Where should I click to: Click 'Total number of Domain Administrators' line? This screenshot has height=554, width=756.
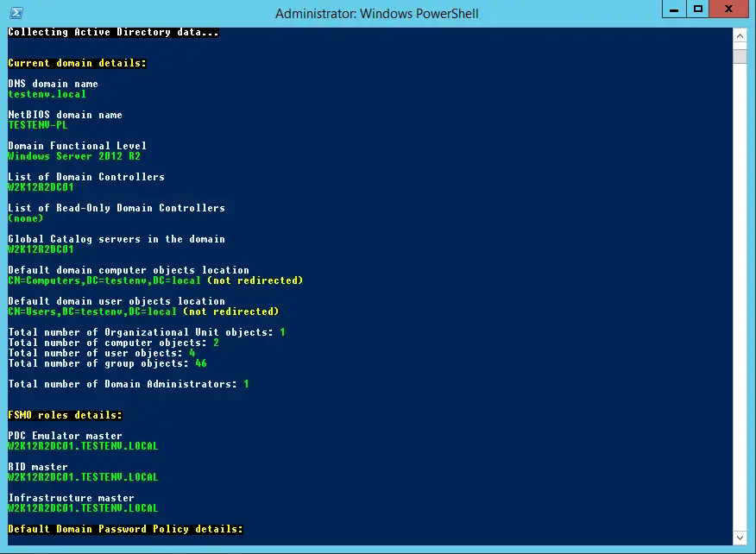pos(129,384)
